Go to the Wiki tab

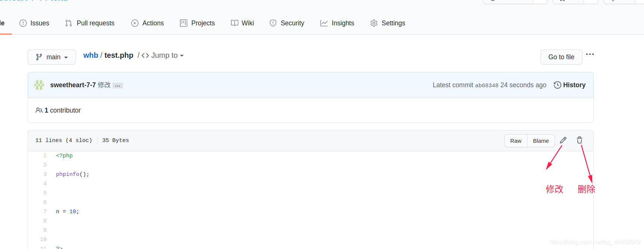(242, 23)
